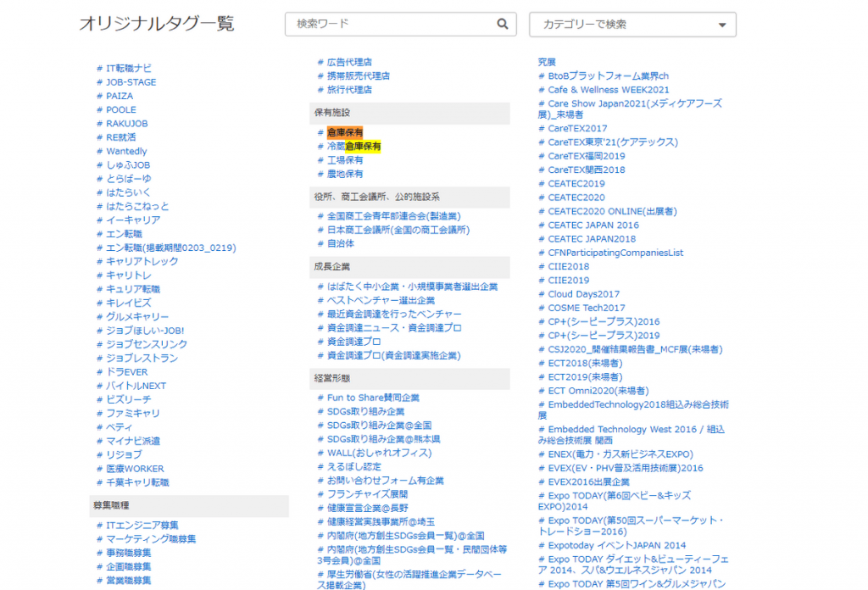Open the グルメキャリー tag

point(137,316)
